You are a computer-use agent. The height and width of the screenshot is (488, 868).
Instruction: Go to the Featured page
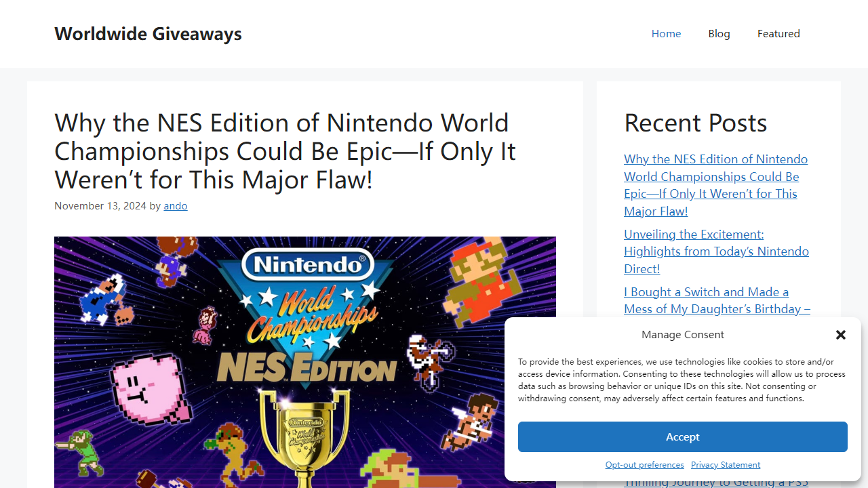point(778,33)
